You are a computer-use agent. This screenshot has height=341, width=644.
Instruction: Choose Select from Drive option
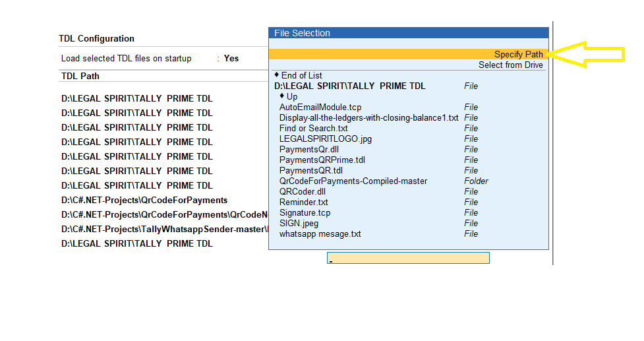coord(510,65)
